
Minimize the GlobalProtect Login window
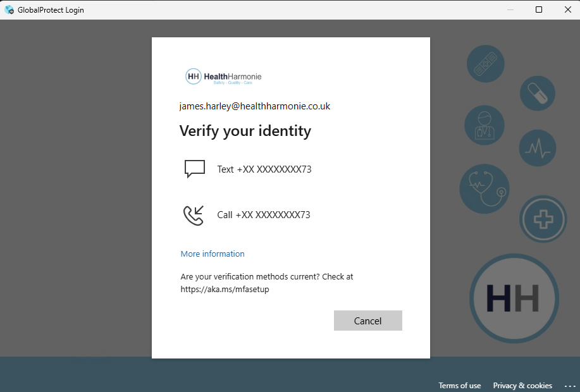point(510,9)
